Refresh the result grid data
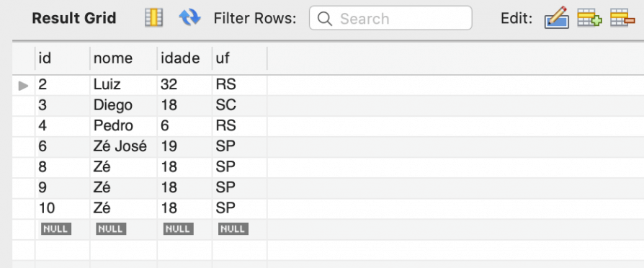 coord(189,18)
